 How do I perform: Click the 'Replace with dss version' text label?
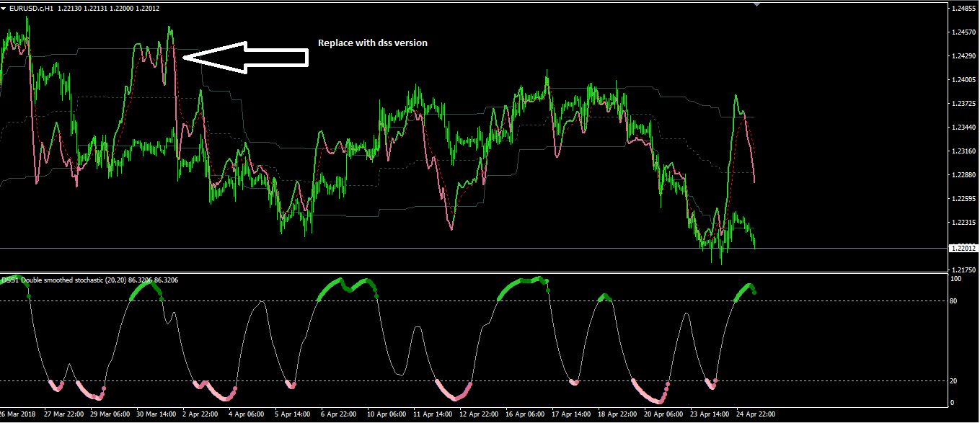pyautogui.click(x=373, y=43)
